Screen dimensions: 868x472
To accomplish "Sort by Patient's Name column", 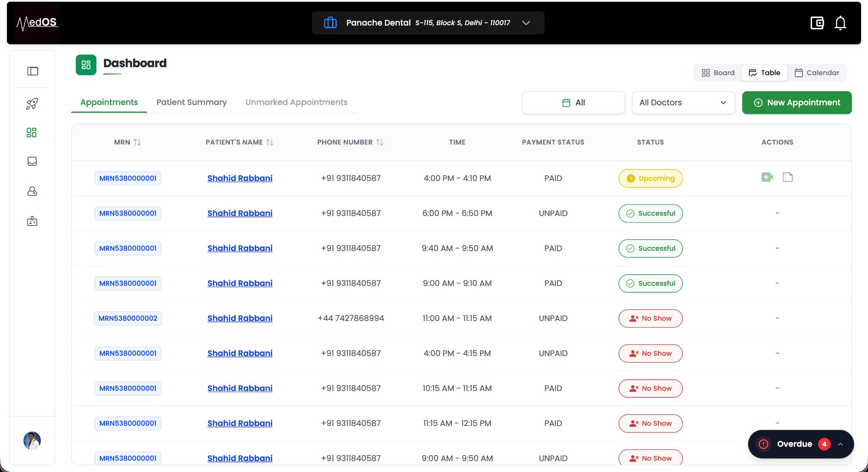I will [270, 142].
